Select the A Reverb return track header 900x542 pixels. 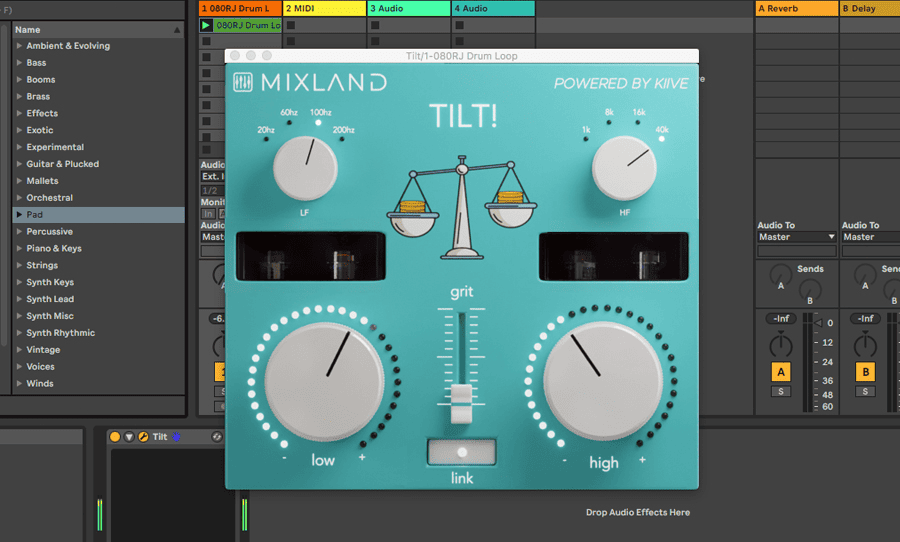click(x=796, y=9)
